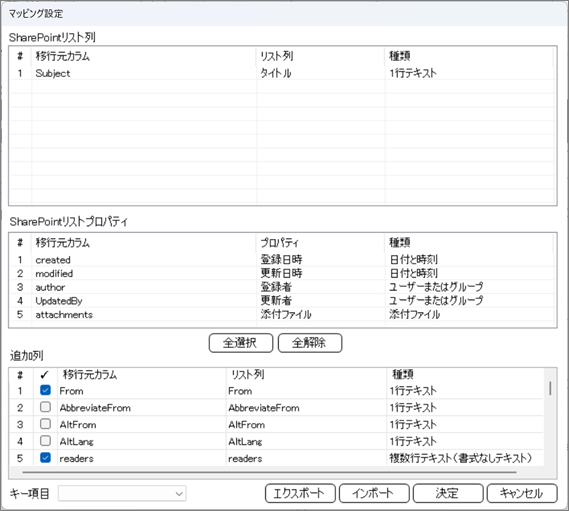569x511 pixels.
Task: Confirm with the 決定 button
Action: point(448,494)
